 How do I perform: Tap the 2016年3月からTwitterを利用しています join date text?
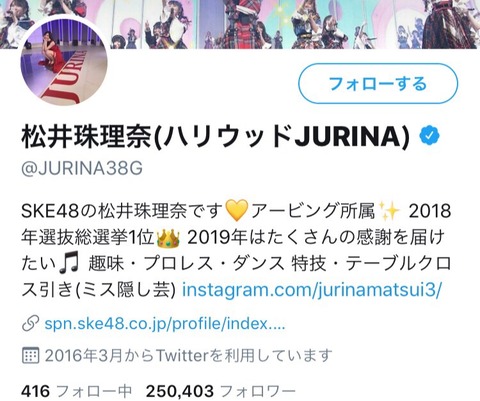pyautogui.click(x=189, y=356)
